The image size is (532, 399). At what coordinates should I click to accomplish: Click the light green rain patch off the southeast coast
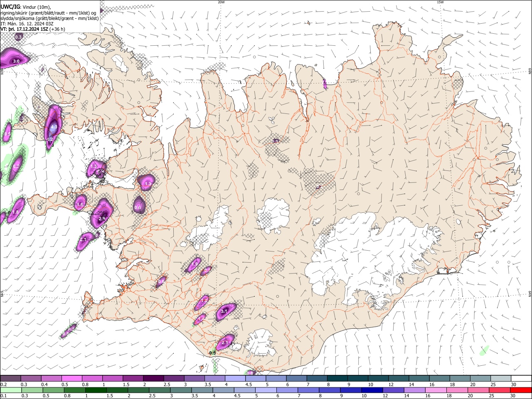[484, 350]
